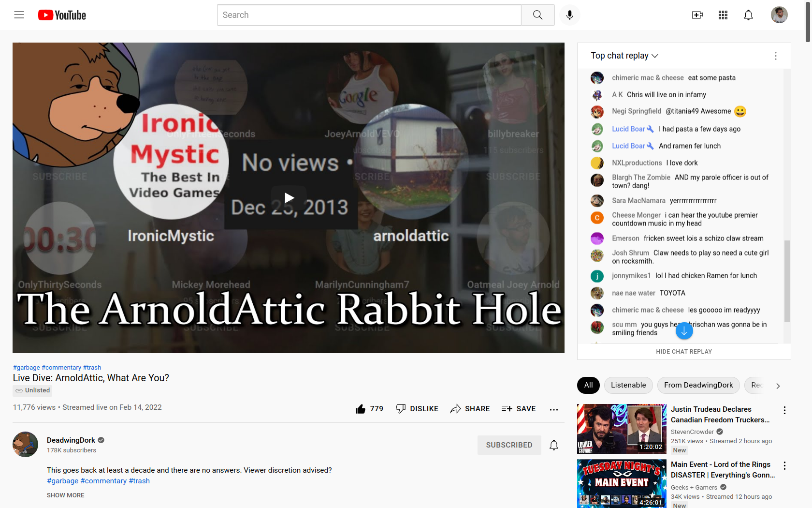Click the page vertical scrollbar

point(808,22)
